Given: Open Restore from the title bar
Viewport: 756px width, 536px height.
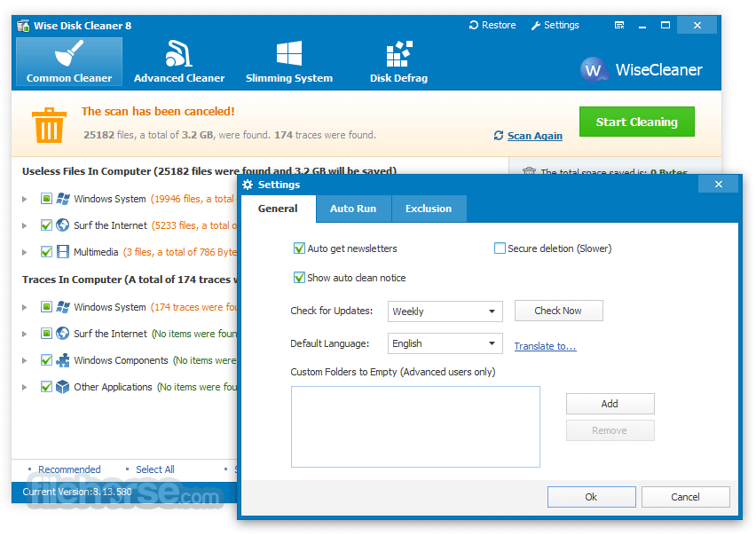Looking at the screenshot, I should [492, 25].
